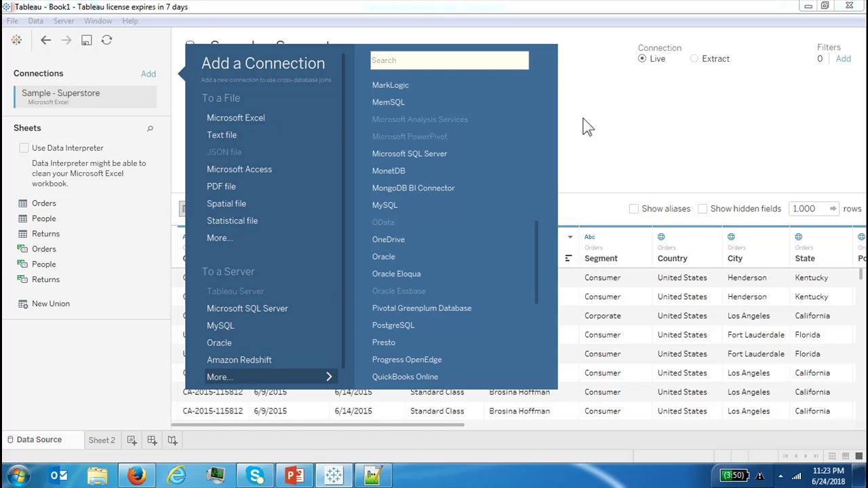Choose Microsoft Excel under To a File
868x488 pixels.
pyautogui.click(x=235, y=118)
